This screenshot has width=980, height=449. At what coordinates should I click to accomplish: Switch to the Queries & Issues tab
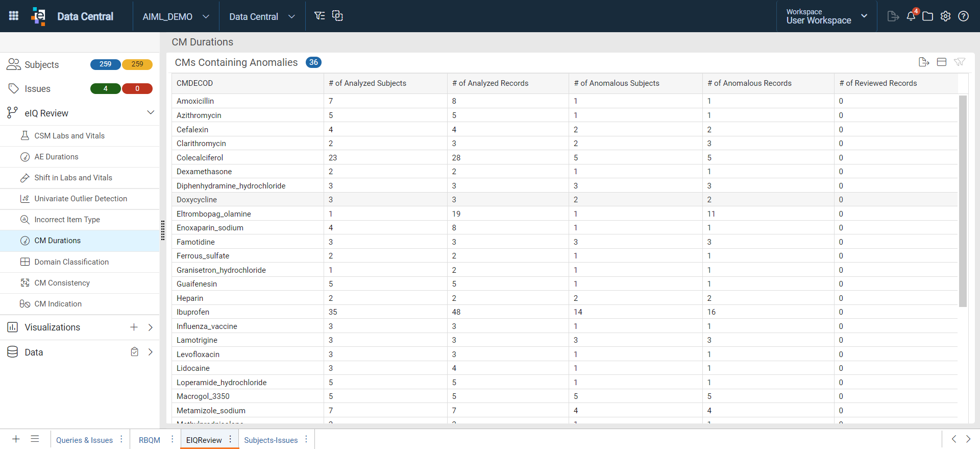point(85,440)
